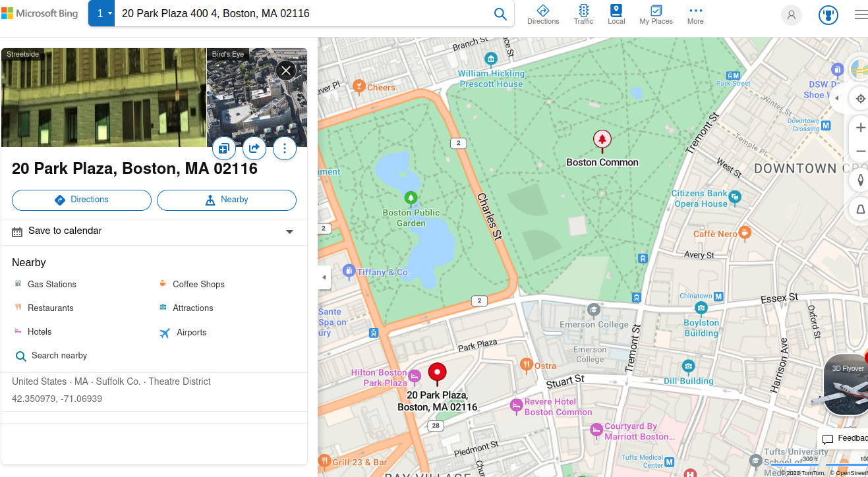Image resolution: width=868 pixels, height=477 pixels.
Task: Click the Ostra restaurant marker
Action: pyautogui.click(x=526, y=364)
